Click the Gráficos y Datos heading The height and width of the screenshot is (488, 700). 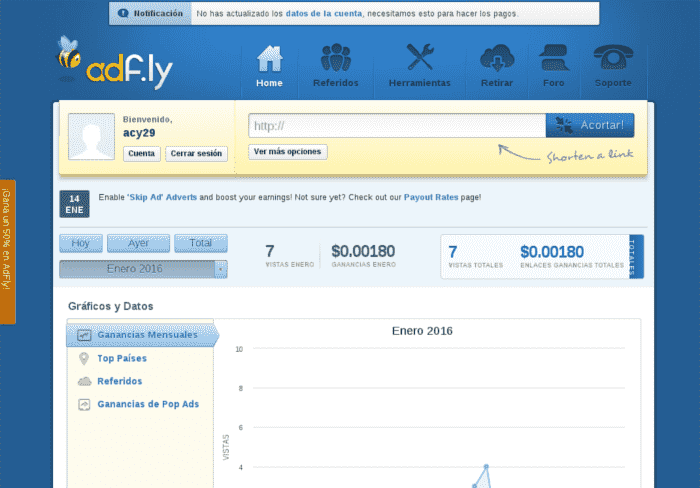[111, 306]
